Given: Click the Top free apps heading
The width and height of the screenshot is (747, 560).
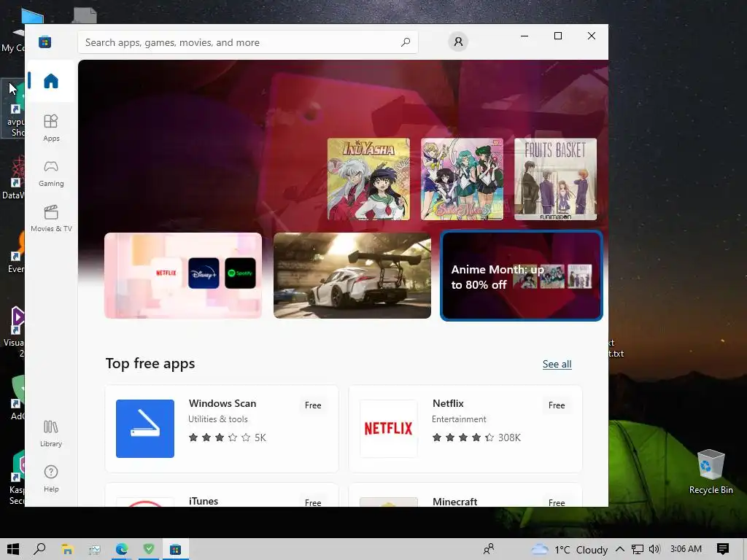Looking at the screenshot, I should 150,363.
